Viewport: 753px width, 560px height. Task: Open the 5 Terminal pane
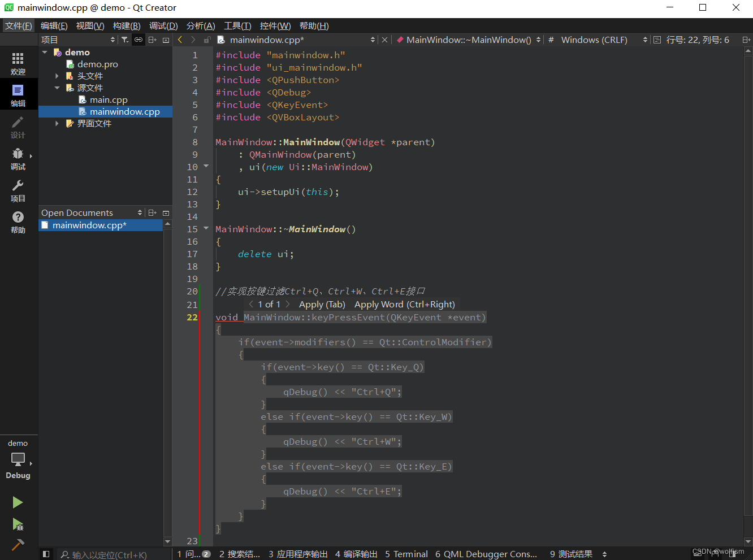[x=406, y=554]
